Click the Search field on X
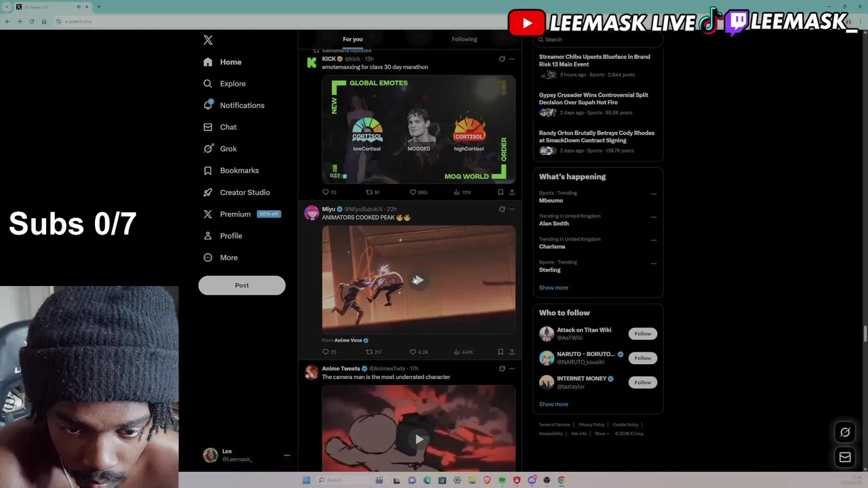Image resolution: width=868 pixels, height=488 pixels. point(598,39)
